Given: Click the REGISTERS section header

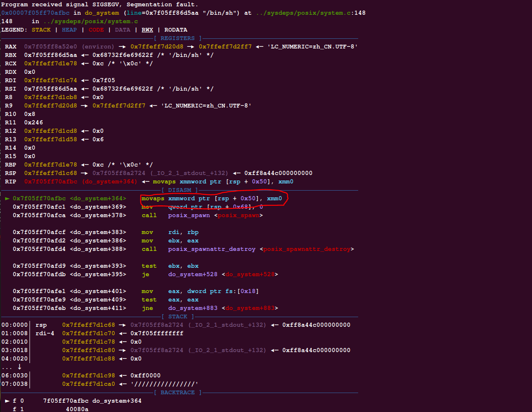Looking at the screenshot, I should click(x=178, y=38).
